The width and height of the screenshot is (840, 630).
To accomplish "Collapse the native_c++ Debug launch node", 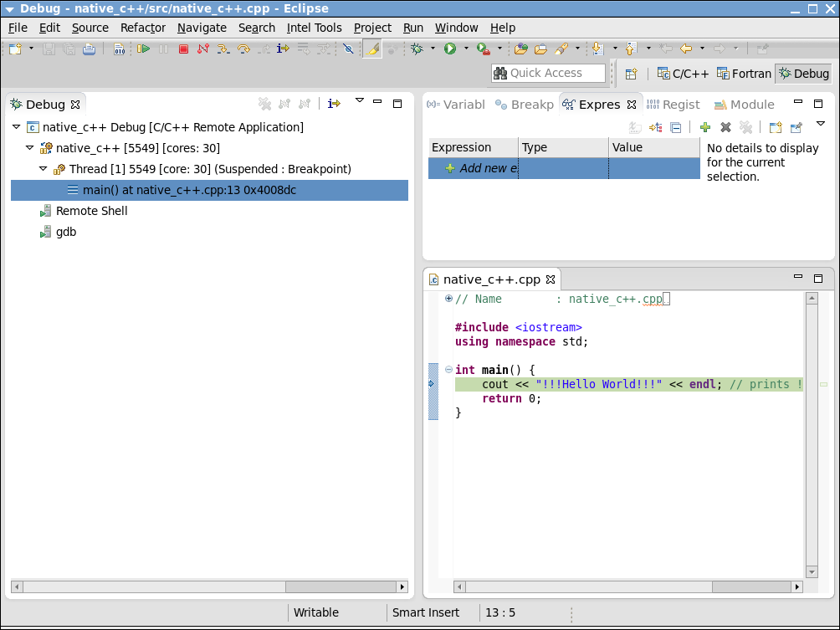I will pos(17,127).
